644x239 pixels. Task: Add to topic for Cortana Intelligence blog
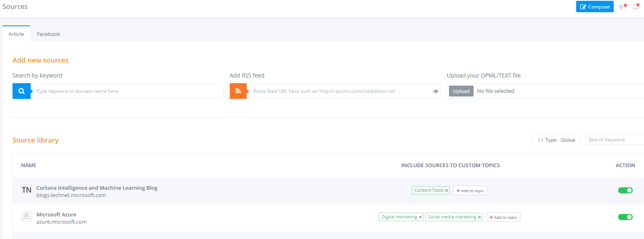pos(470,191)
